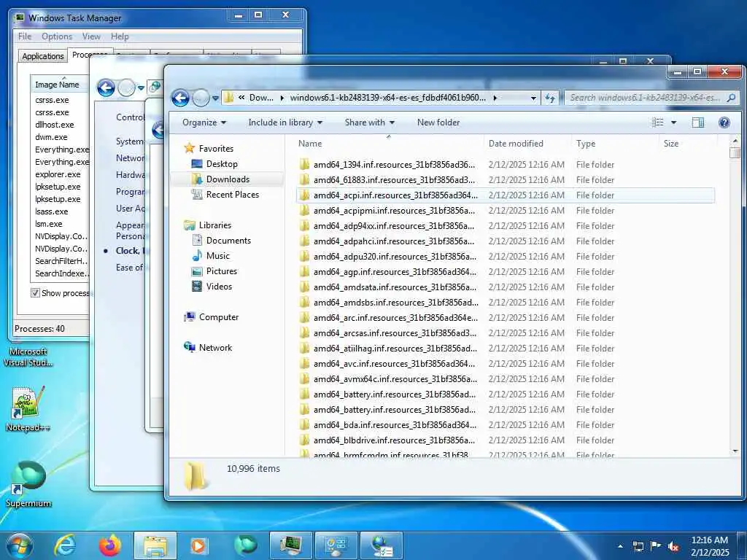Open Downloads in Favorites
The image size is (747, 560).
click(228, 179)
